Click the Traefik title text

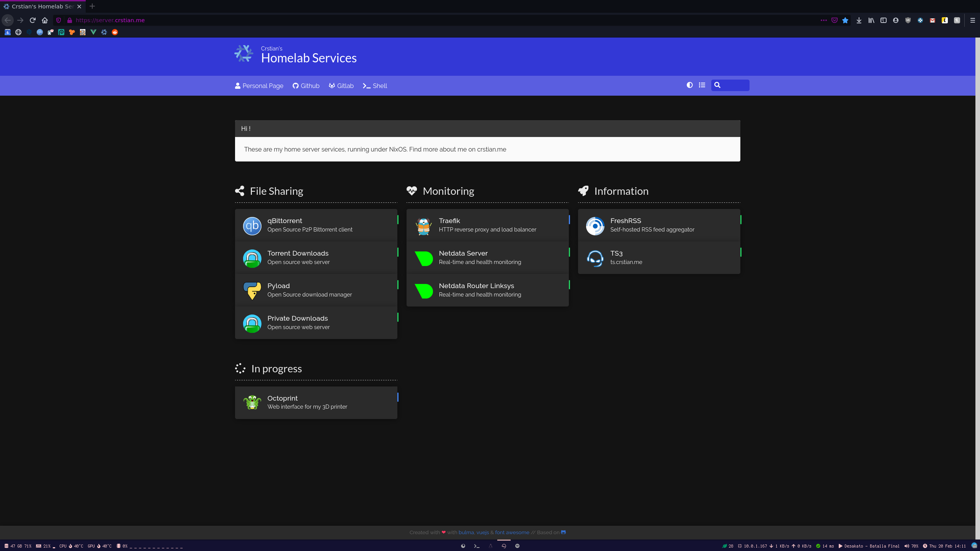coord(449,221)
